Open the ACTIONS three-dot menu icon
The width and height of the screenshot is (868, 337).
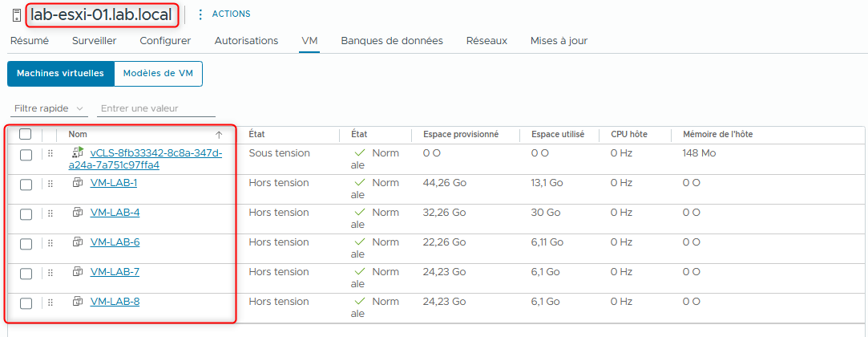[x=200, y=14]
